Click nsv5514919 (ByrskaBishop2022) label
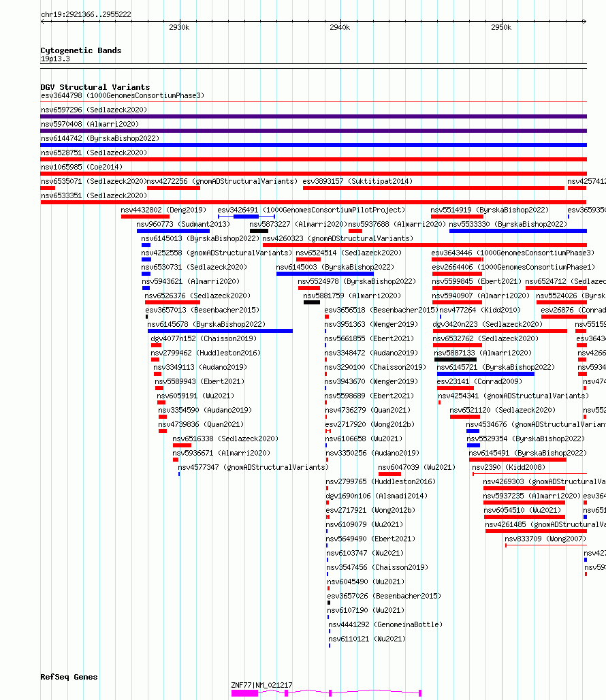606x700 pixels. 490,210
